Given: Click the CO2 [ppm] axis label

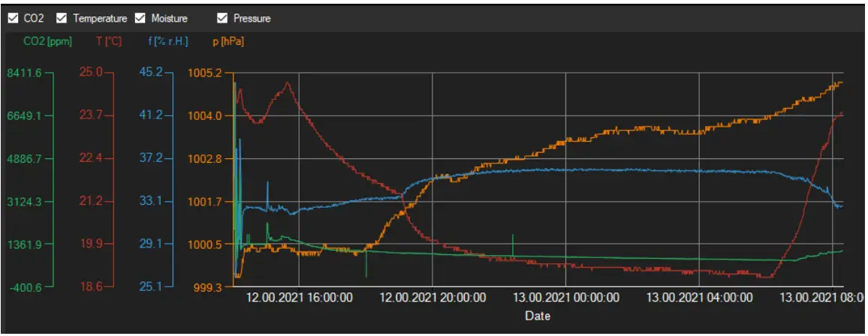Looking at the screenshot, I should 47,41.
